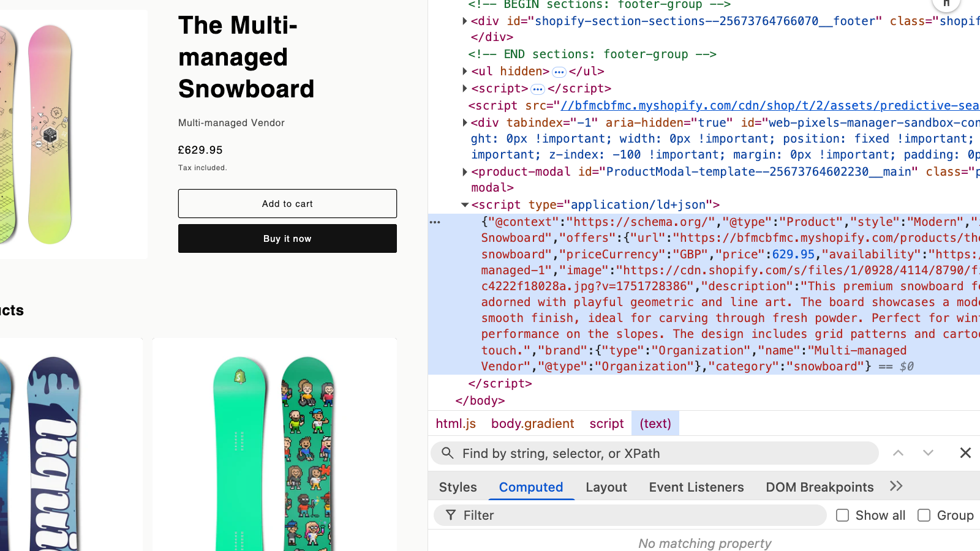Select the closing </script> tag line
Image resolution: width=980 pixels, height=551 pixels.
pos(500,383)
